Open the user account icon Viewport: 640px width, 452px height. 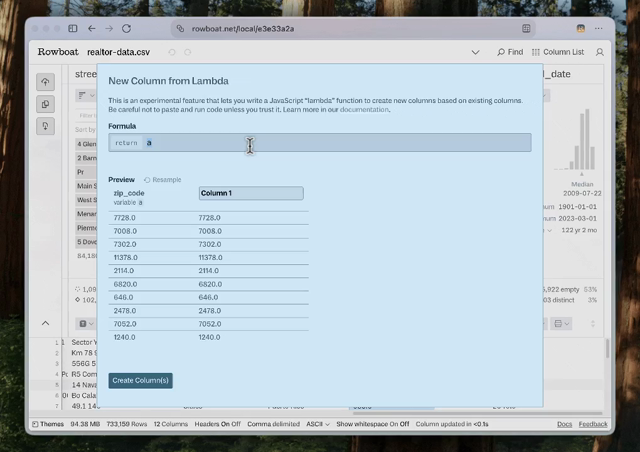(x=600, y=52)
